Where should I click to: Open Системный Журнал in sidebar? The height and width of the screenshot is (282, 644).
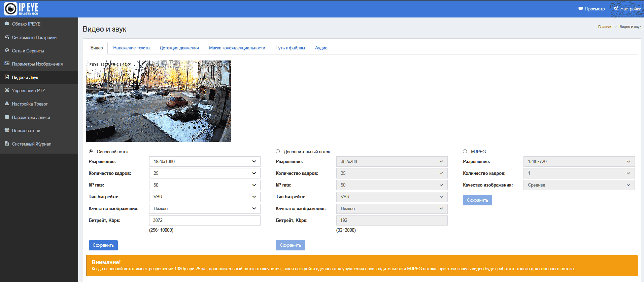pyautogui.click(x=39, y=144)
